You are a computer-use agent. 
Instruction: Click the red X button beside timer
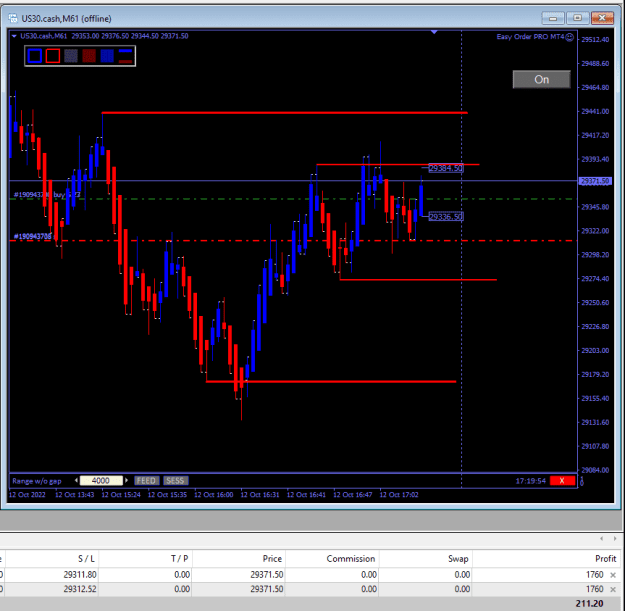562,481
